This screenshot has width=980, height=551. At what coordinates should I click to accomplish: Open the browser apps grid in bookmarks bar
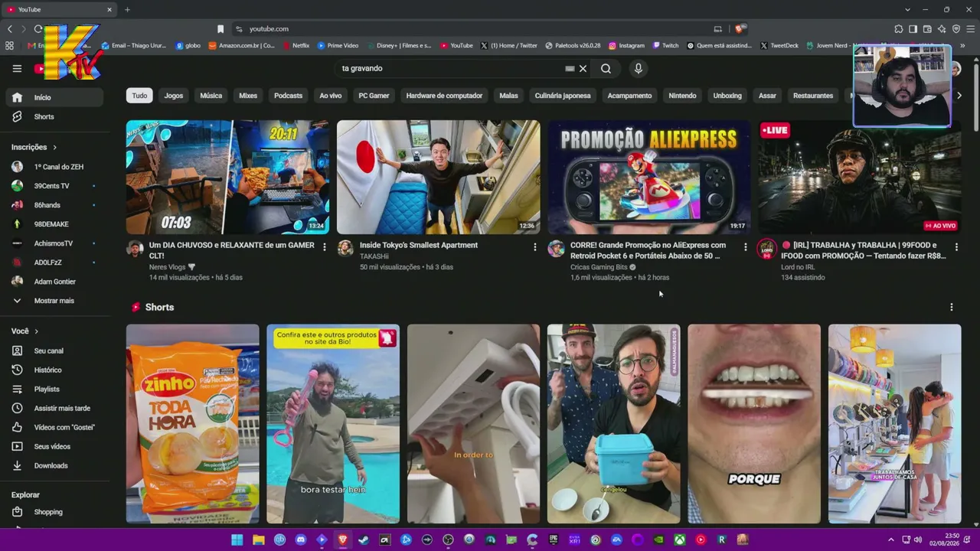[x=9, y=46]
